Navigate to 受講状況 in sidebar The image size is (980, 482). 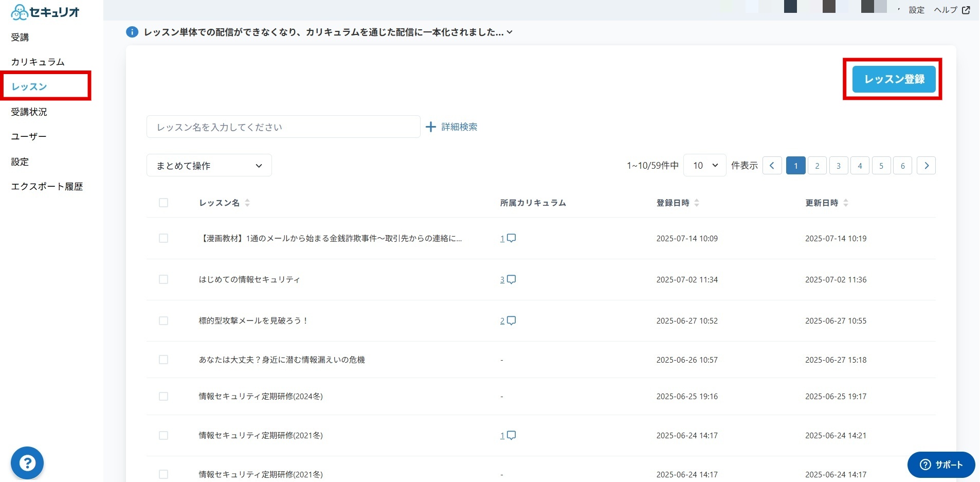[x=29, y=112]
